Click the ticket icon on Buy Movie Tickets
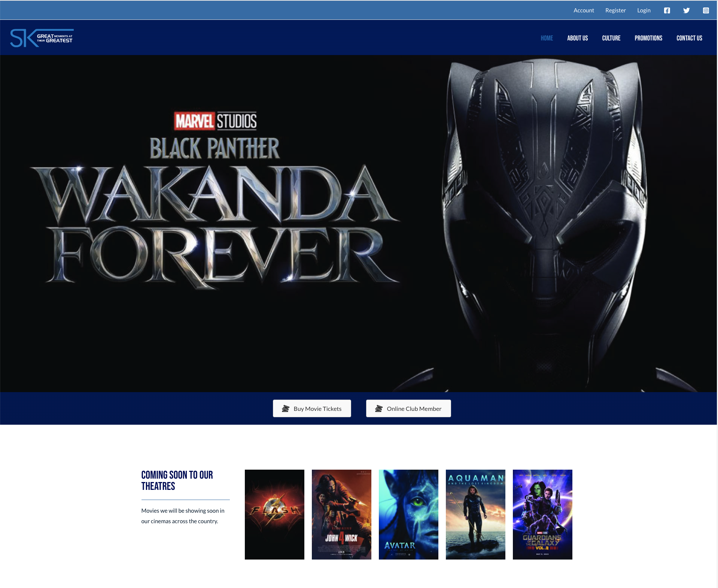 tap(286, 409)
